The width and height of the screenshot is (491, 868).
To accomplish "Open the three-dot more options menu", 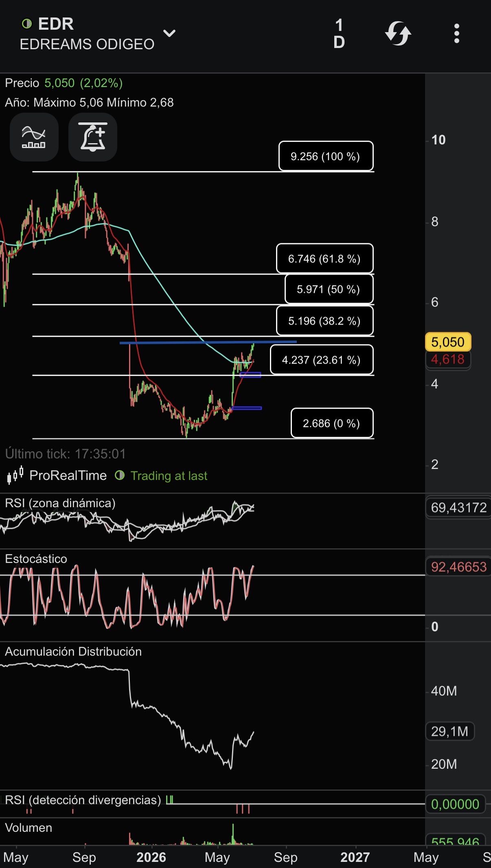I will (x=457, y=33).
